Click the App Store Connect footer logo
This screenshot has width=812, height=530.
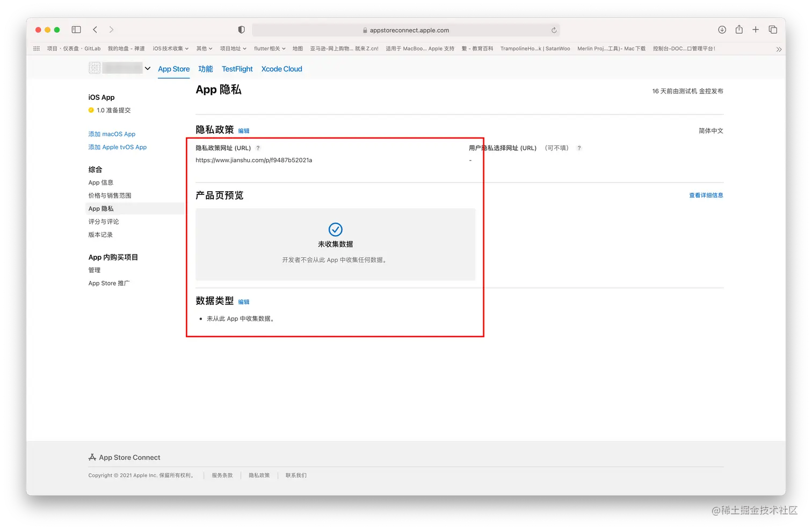125,458
